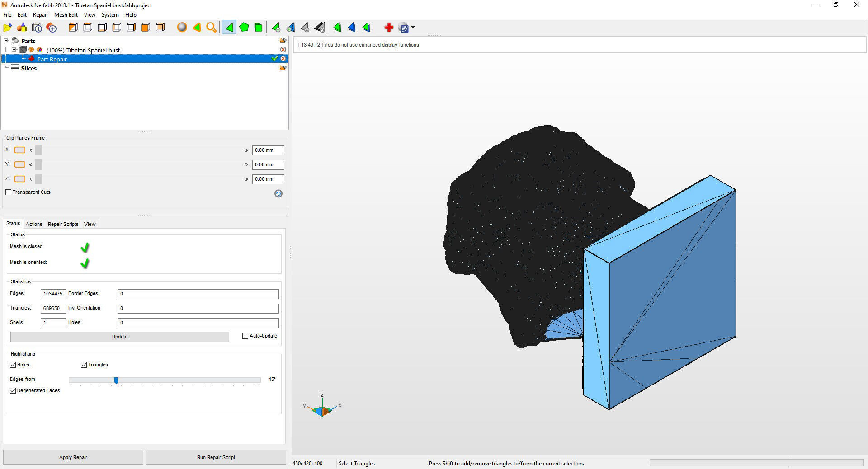Click the open folder icon in the Parts row
Viewport: 868px width, 469px height.
(283, 41)
